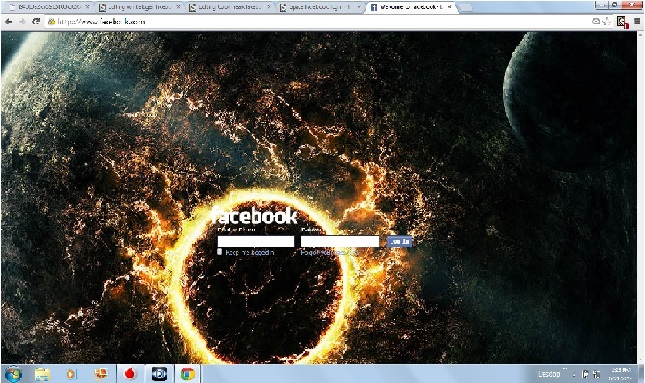645x383 pixels.
Task: Show hidden icons arrow in system tray
Action: click(574, 375)
